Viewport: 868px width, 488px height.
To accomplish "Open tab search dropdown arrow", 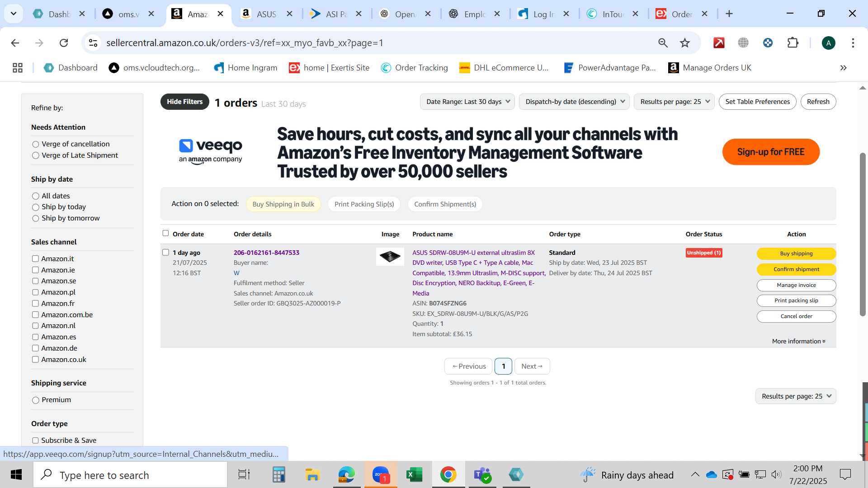I will tap(14, 14).
